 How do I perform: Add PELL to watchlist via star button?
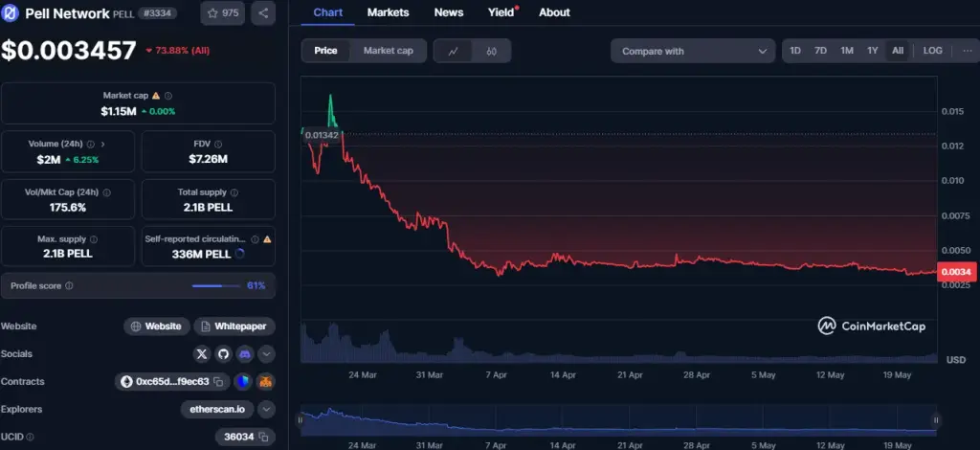222,13
